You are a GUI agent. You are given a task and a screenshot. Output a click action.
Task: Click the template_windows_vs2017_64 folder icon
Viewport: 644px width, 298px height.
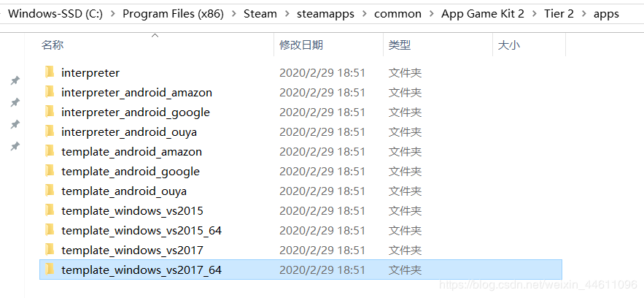pyautogui.click(x=50, y=270)
